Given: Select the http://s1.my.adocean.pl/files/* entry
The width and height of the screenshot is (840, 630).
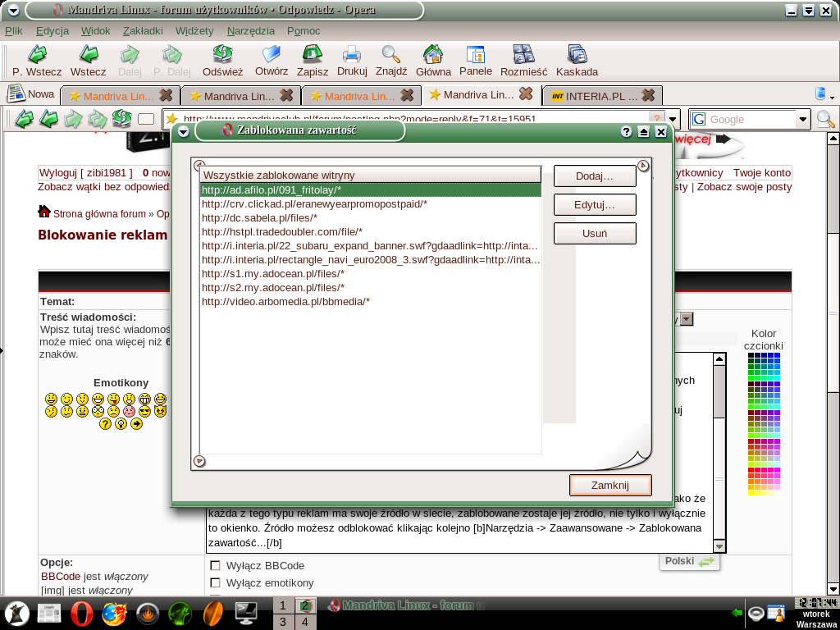Looking at the screenshot, I should 371,274.
